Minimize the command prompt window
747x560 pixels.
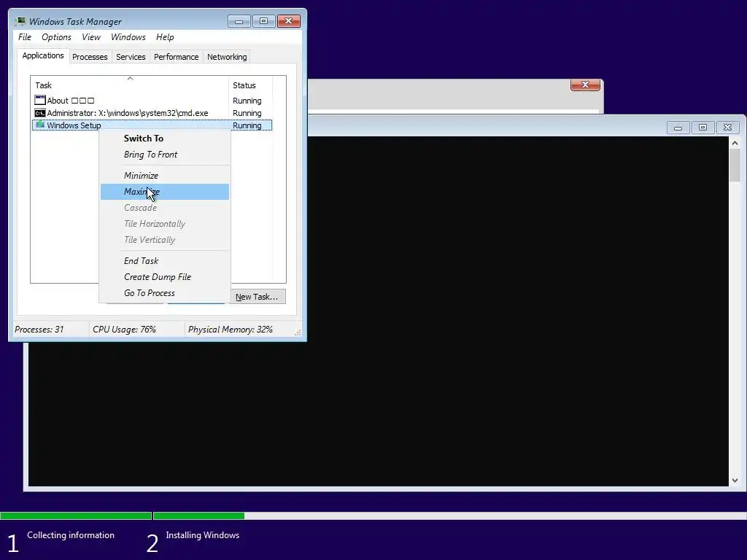coord(678,128)
